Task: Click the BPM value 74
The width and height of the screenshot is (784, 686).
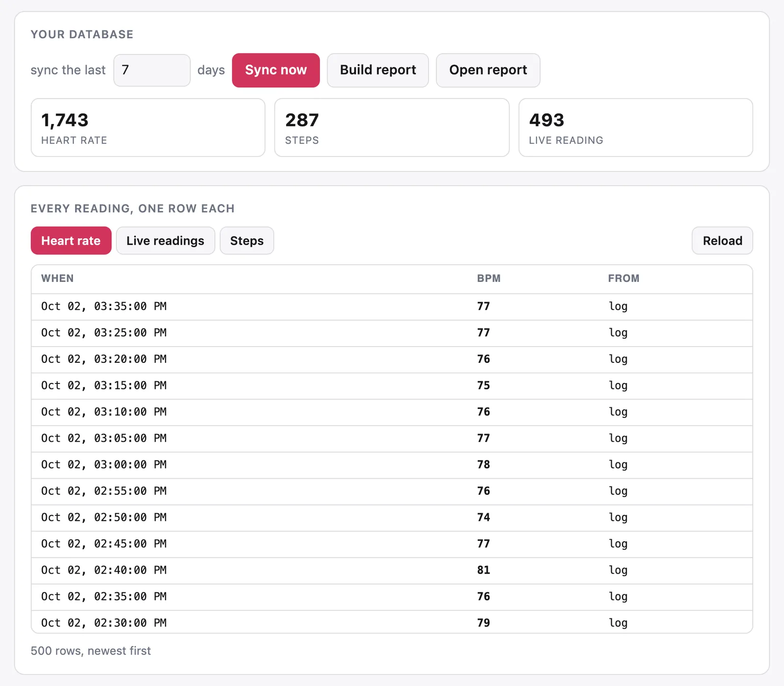Action: 484,517
